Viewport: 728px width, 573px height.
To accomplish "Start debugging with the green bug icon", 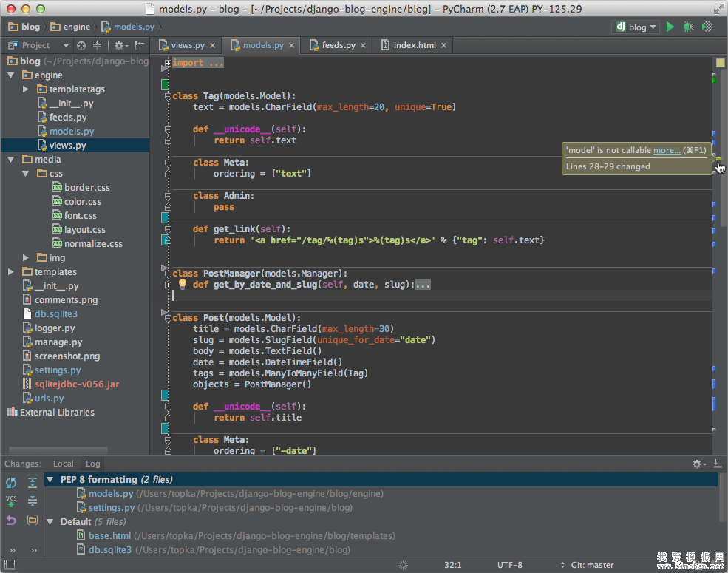I will (x=689, y=27).
